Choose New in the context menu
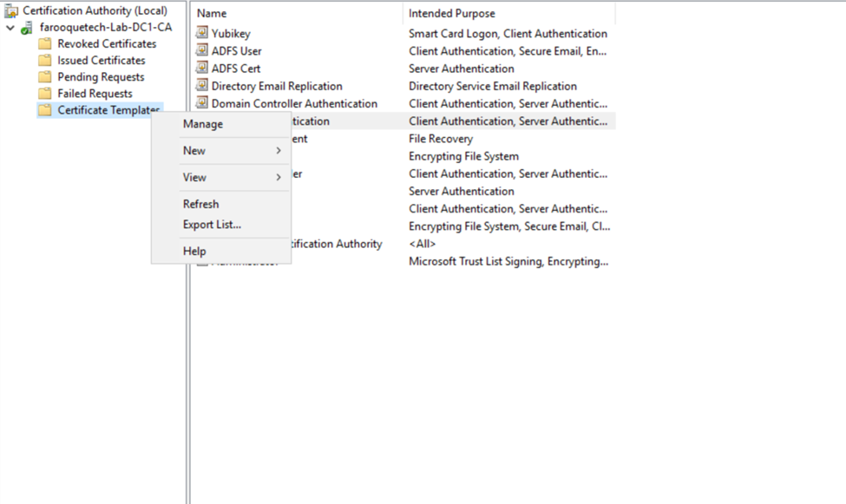The width and height of the screenshot is (846, 504). click(x=194, y=151)
